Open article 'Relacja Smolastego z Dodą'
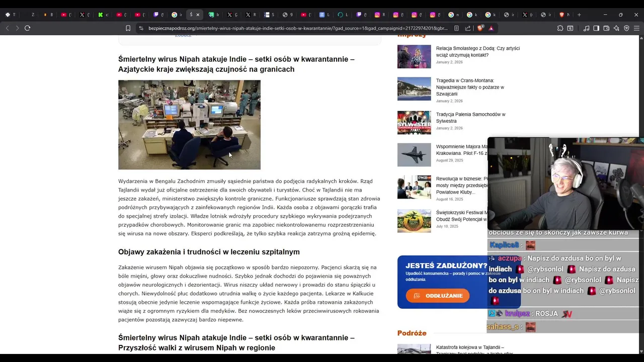Screen dimensions: 644x362 click(x=477, y=52)
